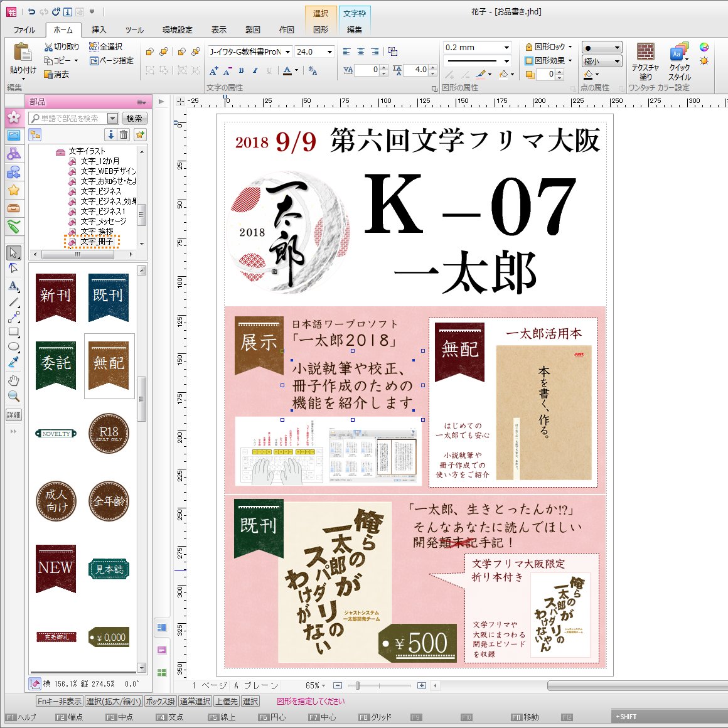
Task: Click zoom-out minus button in status bar
Action: point(338,685)
